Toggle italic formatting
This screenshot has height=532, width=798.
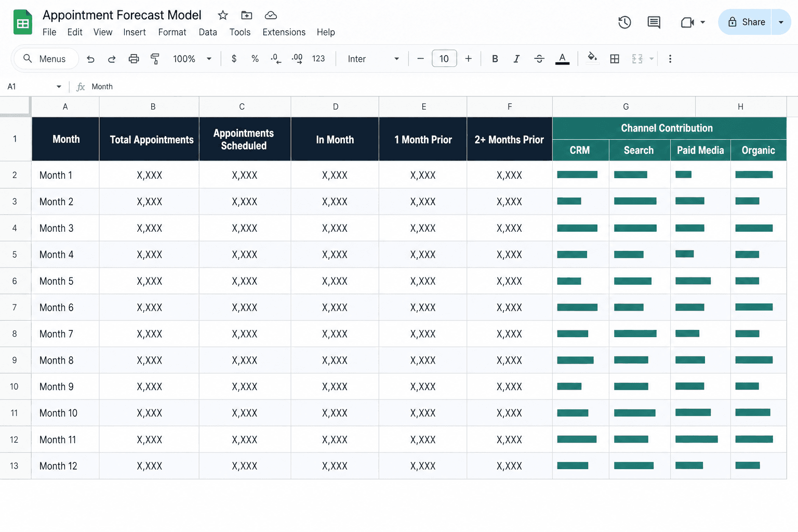[x=516, y=59]
